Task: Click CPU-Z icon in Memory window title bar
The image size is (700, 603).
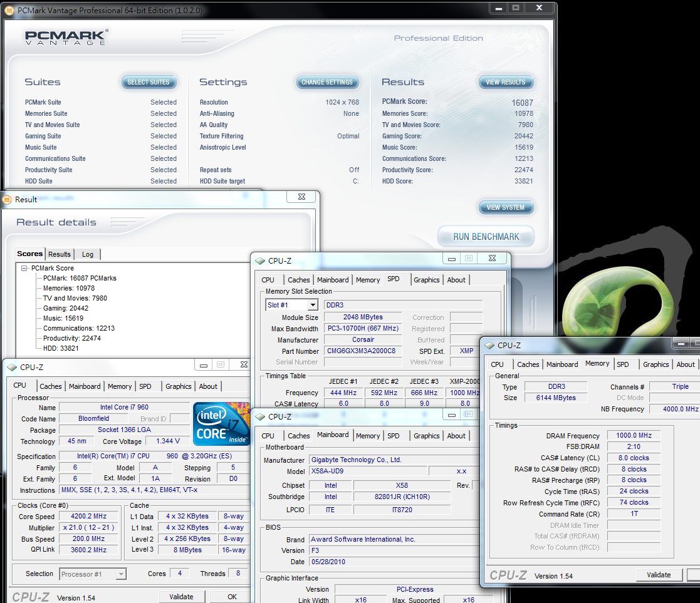Action: [489, 346]
